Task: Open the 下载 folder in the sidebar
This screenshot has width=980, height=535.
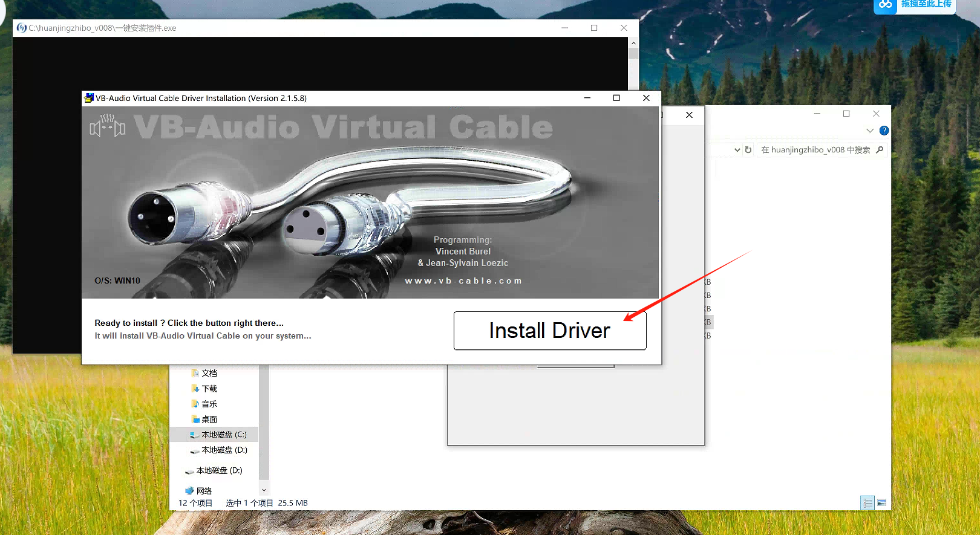Action: pos(209,389)
